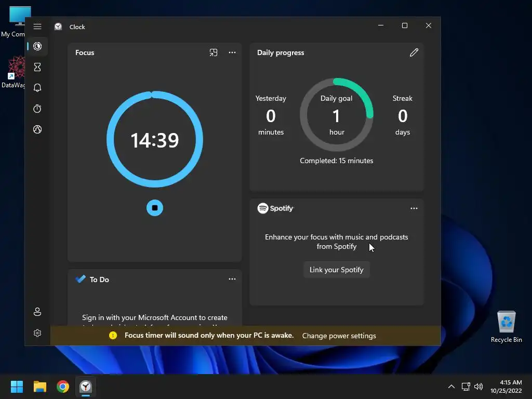Open Focus card more options
The height and width of the screenshot is (399, 532).
click(232, 52)
